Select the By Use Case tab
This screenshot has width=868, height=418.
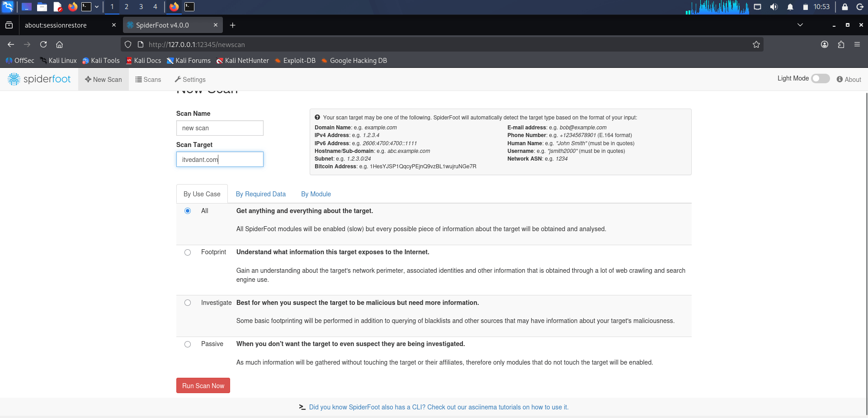click(202, 194)
